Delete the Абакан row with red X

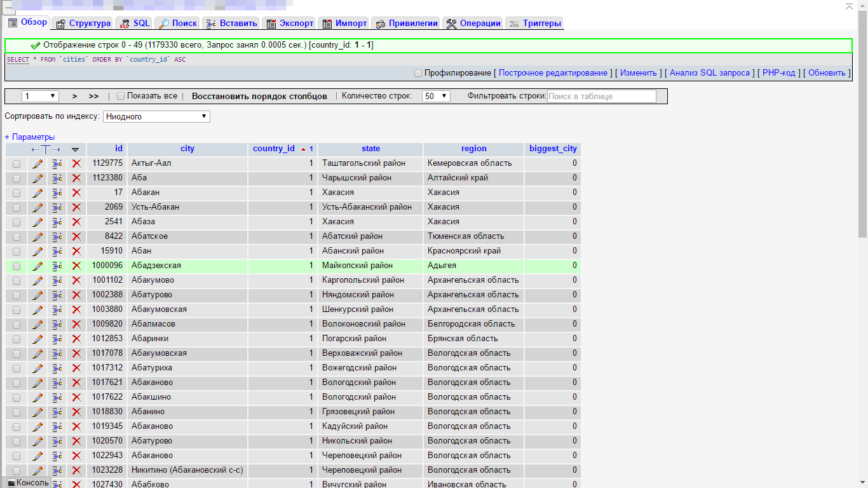pos(76,193)
